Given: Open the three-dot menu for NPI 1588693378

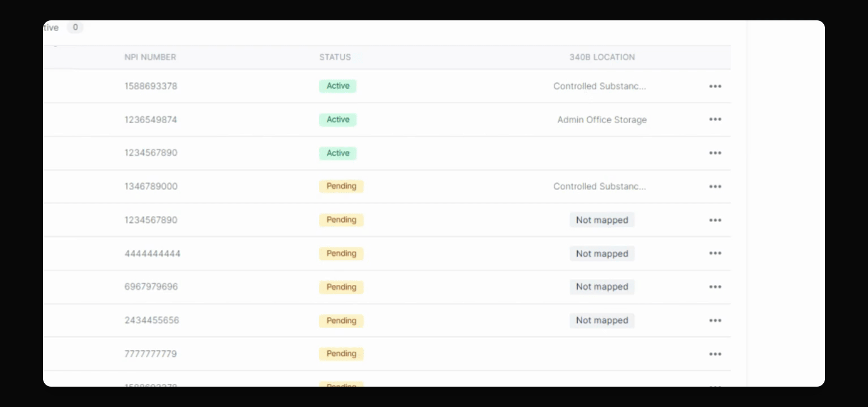Looking at the screenshot, I should [x=715, y=86].
